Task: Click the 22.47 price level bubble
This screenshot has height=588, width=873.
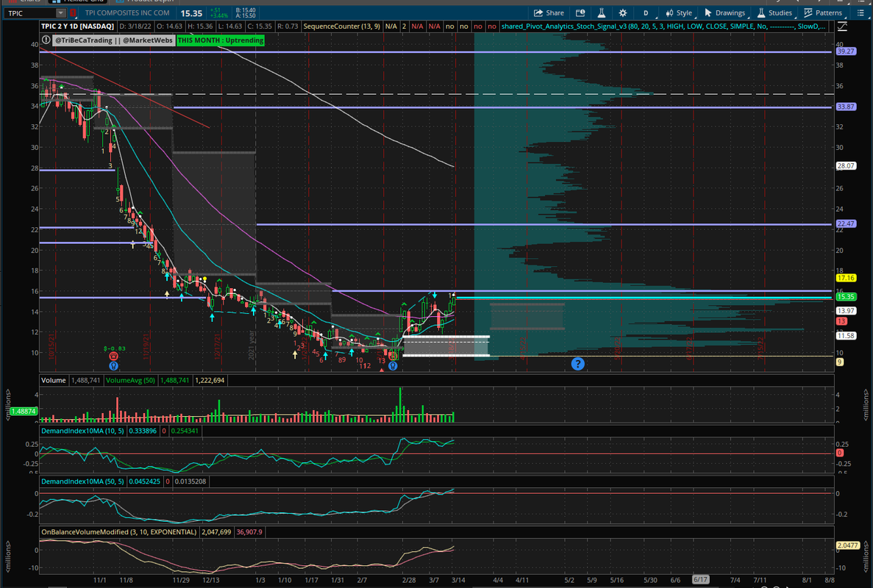Action: coord(846,223)
